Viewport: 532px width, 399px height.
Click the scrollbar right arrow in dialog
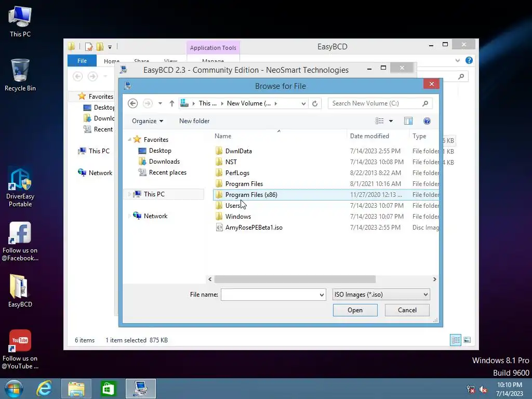click(435, 279)
